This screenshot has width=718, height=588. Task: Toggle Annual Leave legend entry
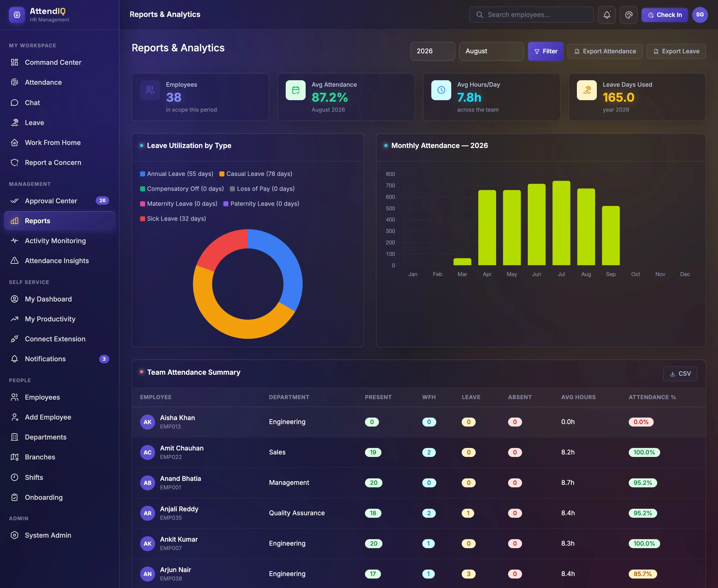coord(177,174)
